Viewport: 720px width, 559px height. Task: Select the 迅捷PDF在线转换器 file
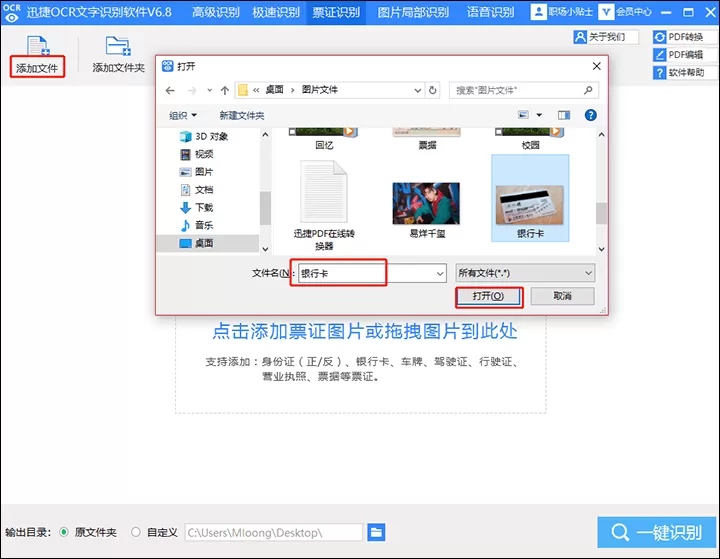coord(324,205)
